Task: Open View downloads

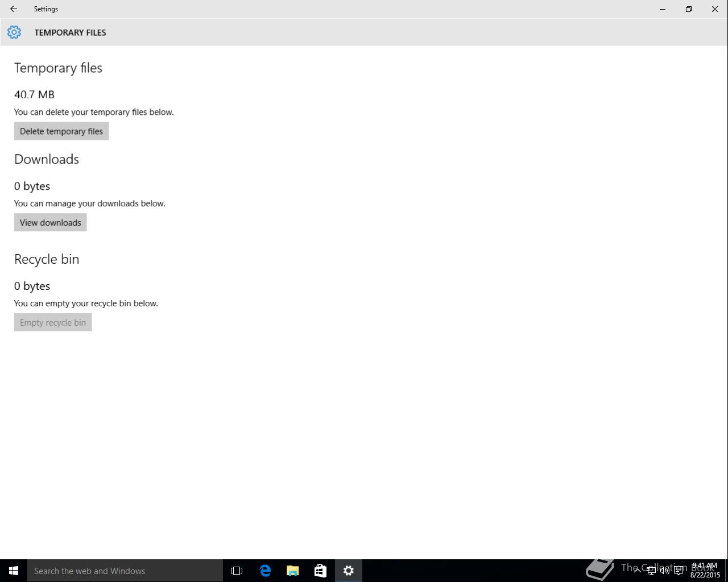Action: tap(51, 223)
